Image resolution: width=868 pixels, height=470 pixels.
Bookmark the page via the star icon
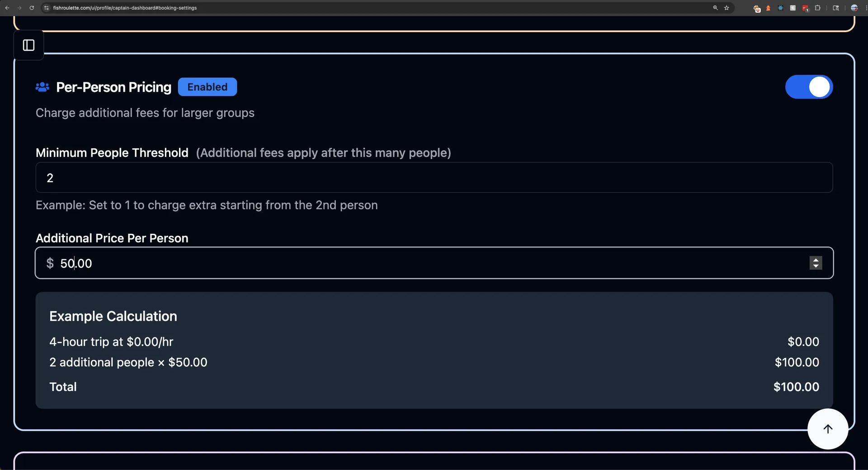(726, 8)
